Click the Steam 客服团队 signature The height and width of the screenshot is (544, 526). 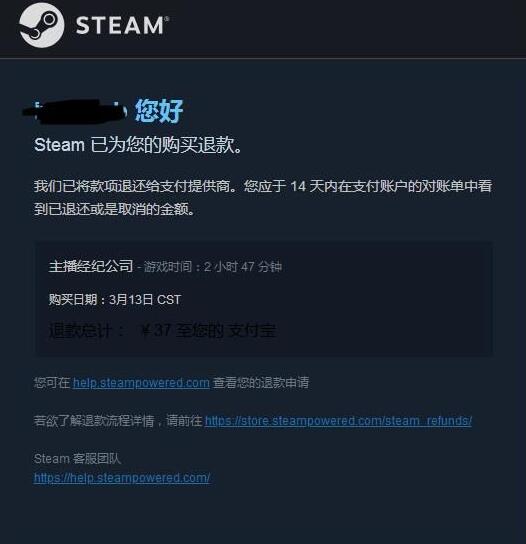coord(77,459)
